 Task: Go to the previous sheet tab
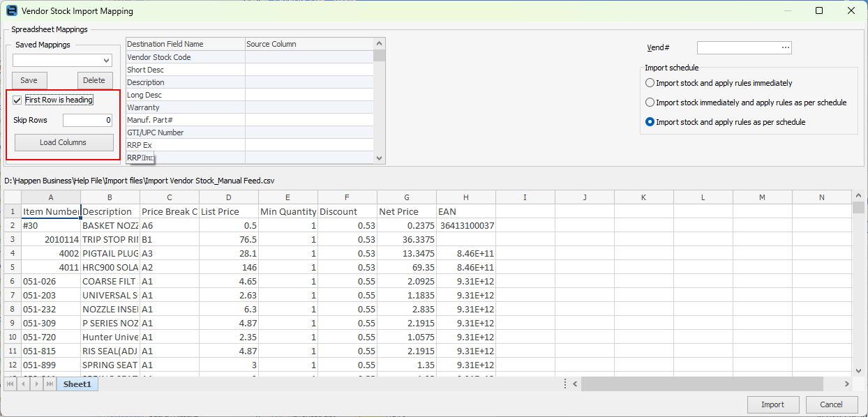point(24,384)
